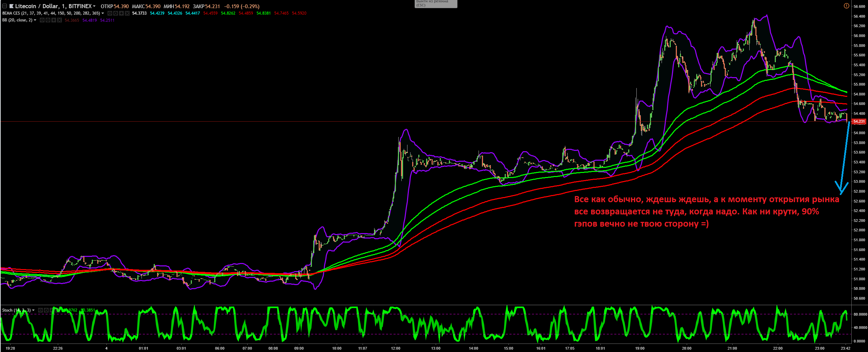Remove the 8EMA CES indicator with X icon
The height and width of the screenshot is (352, 868).
pyautogui.click(x=127, y=13)
